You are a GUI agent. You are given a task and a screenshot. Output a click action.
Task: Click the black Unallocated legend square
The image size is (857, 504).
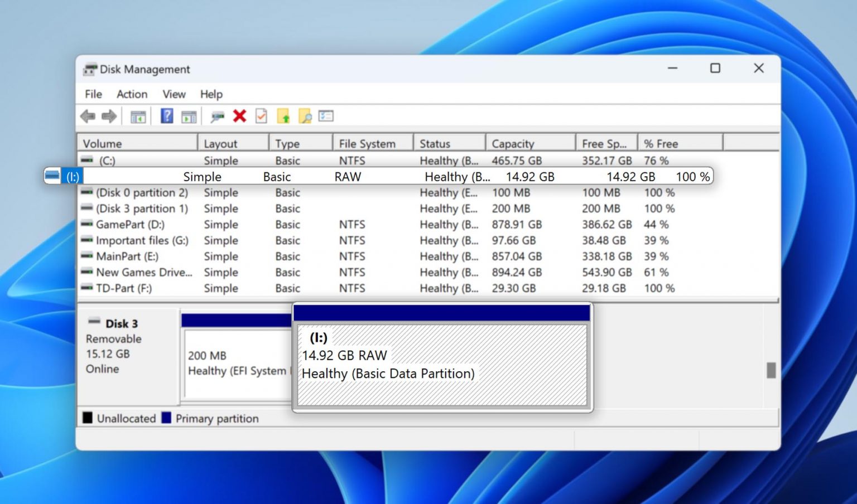88,418
